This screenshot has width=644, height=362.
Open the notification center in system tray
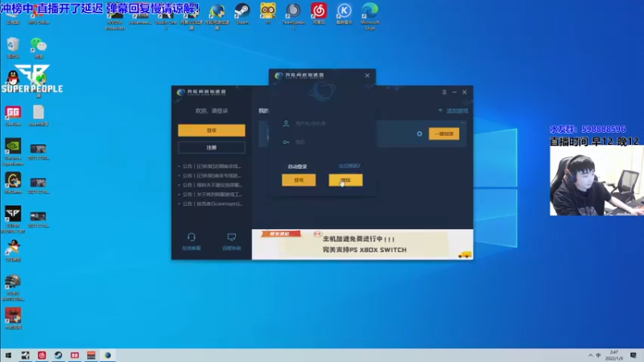[x=634, y=356]
